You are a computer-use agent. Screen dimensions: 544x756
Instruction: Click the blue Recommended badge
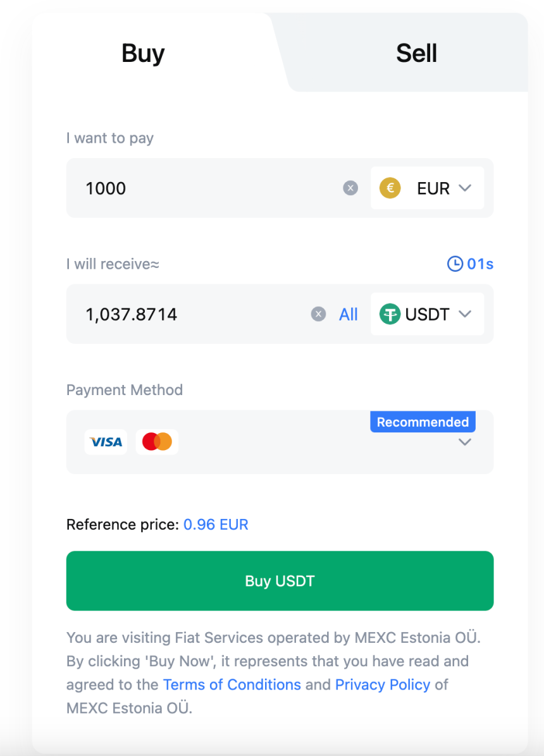(x=423, y=422)
